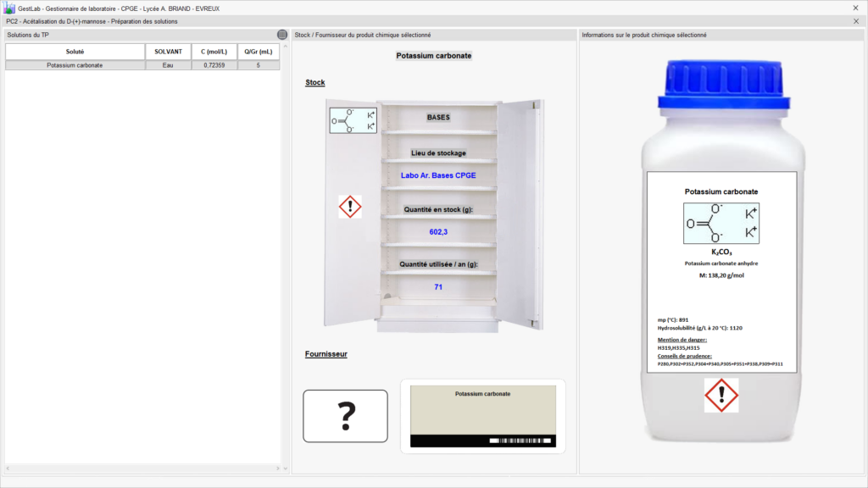Click the SOLVANT column header
The image size is (868, 488).
coord(168,52)
